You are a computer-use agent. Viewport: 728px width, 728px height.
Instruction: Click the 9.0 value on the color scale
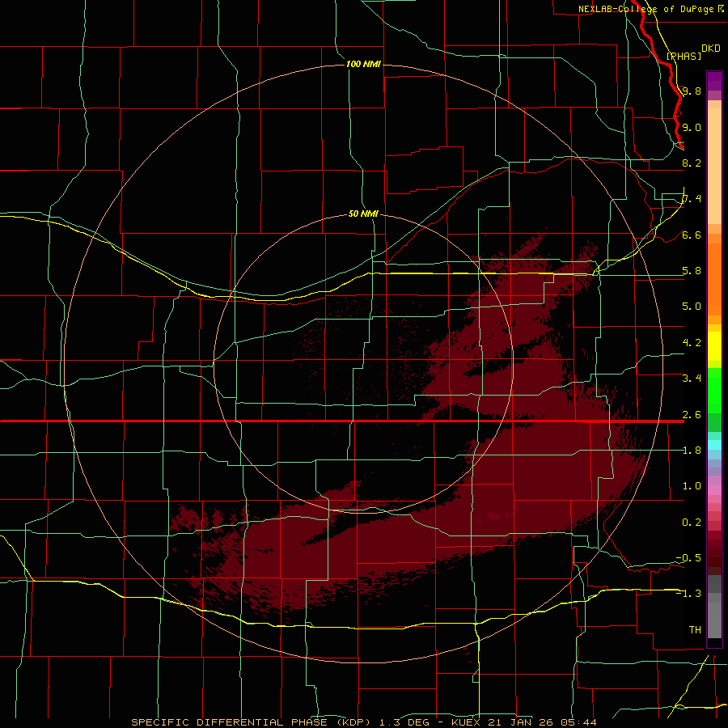(x=692, y=127)
